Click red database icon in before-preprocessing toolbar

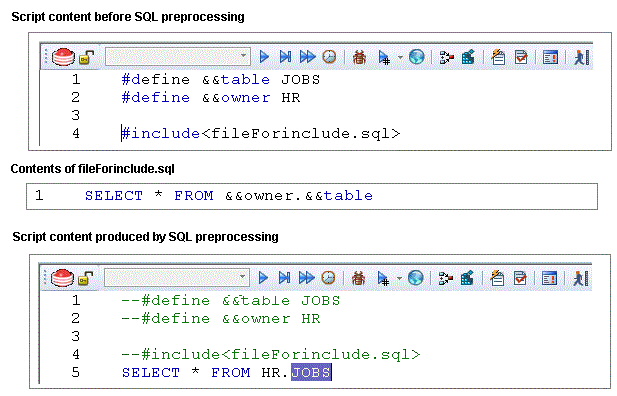point(63,57)
